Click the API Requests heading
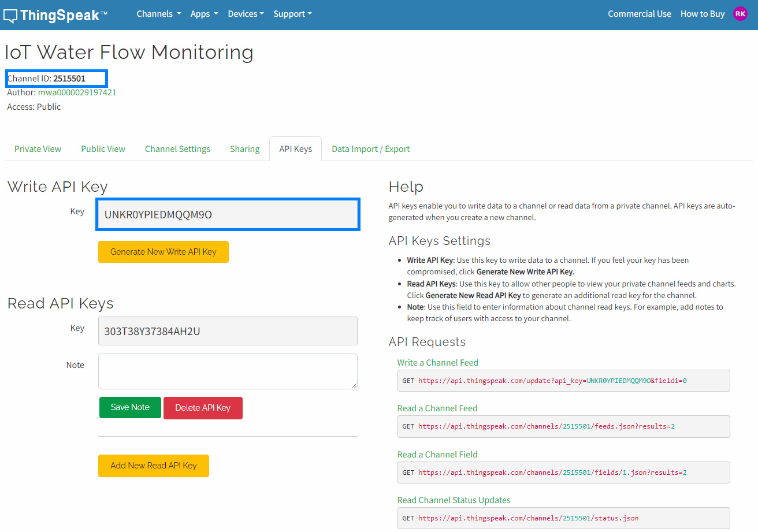This screenshot has width=758, height=532. point(428,342)
